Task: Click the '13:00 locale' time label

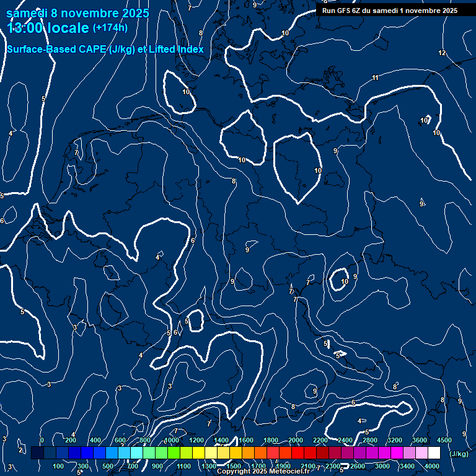Action: (48, 28)
